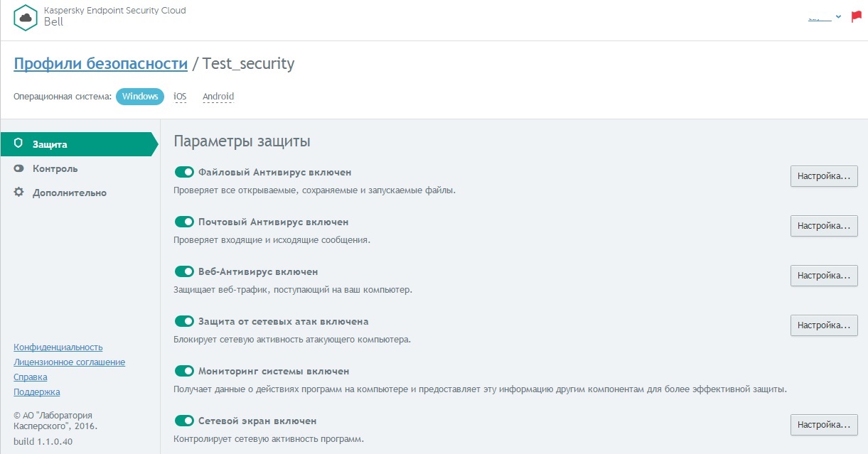This screenshot has height=454, width=868.
Task: Turn off Почтовый Антивирус switch
Action: coord(184,222)
